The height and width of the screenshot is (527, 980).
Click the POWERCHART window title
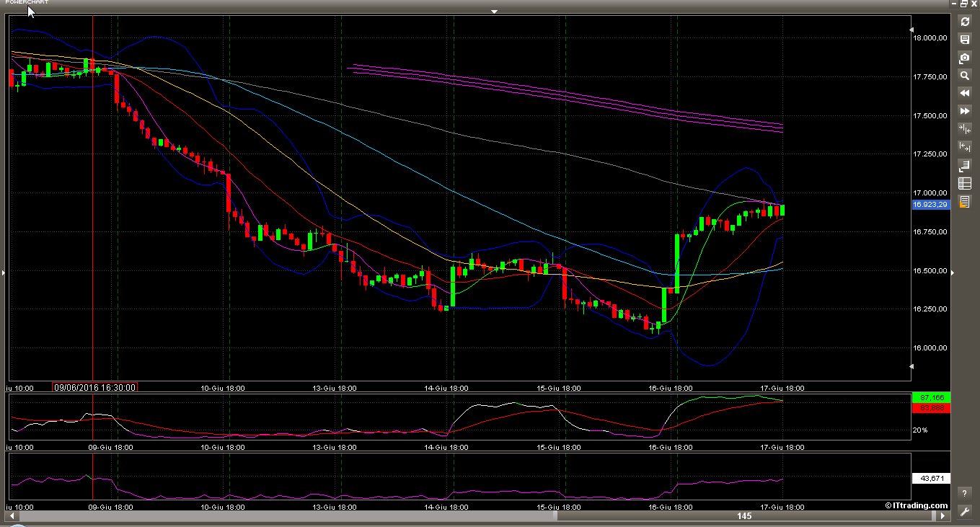[x=27, y=2]
